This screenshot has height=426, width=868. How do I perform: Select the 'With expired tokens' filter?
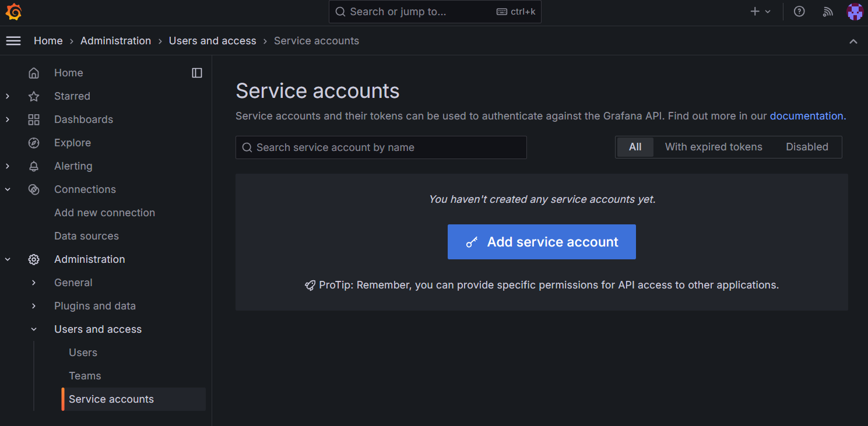713,147
